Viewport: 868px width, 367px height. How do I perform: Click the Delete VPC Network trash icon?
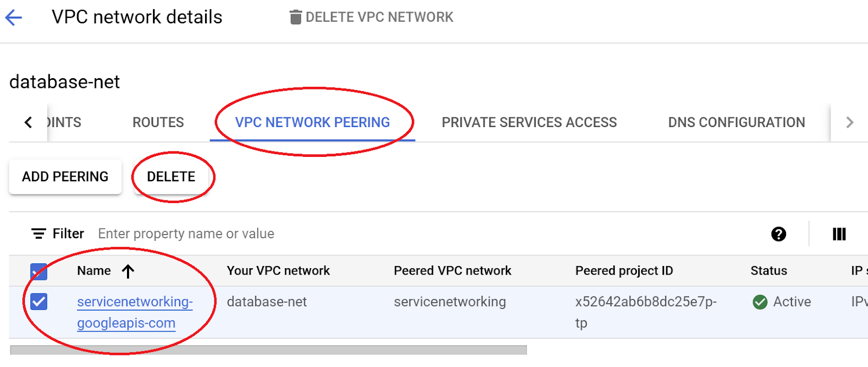pos(295,17)
